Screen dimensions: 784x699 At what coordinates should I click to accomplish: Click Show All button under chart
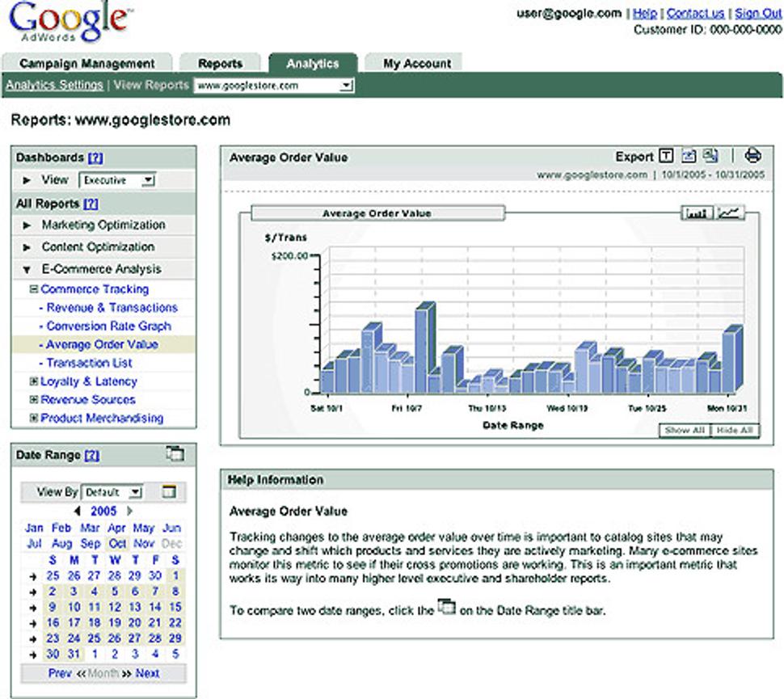(685, 430)
